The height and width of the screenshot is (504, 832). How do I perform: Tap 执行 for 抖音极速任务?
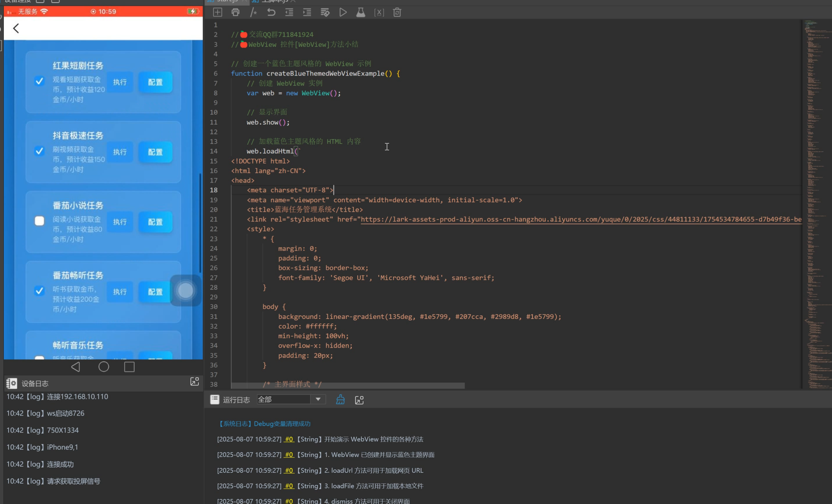120,152
